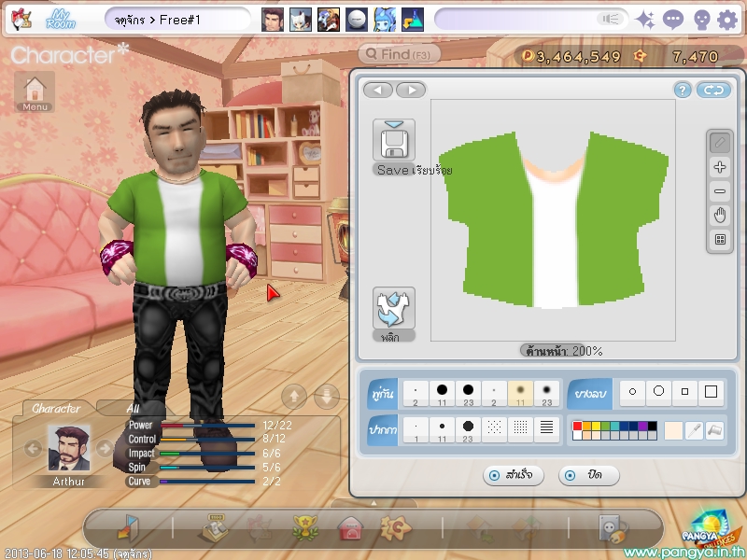This screenshot has height=560, width=747.
Task: Pick the black color swatch
Action: click(x=652, y=426)
